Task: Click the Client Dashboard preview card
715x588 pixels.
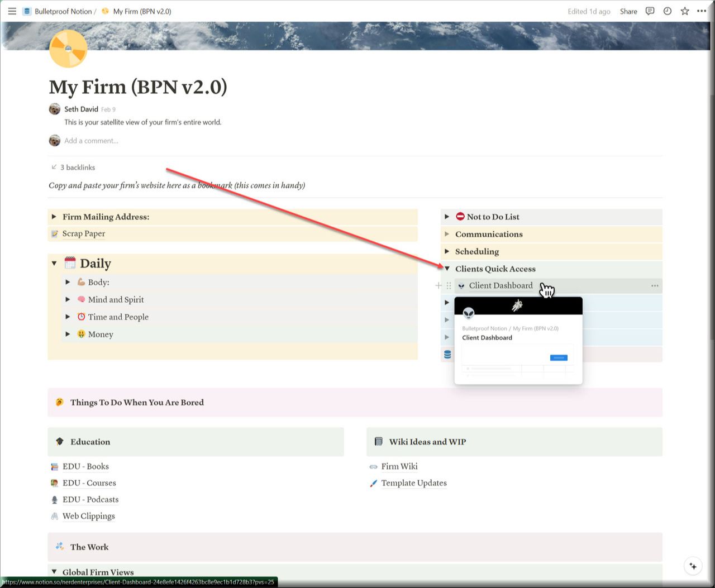Action: [x=518, y=341]
